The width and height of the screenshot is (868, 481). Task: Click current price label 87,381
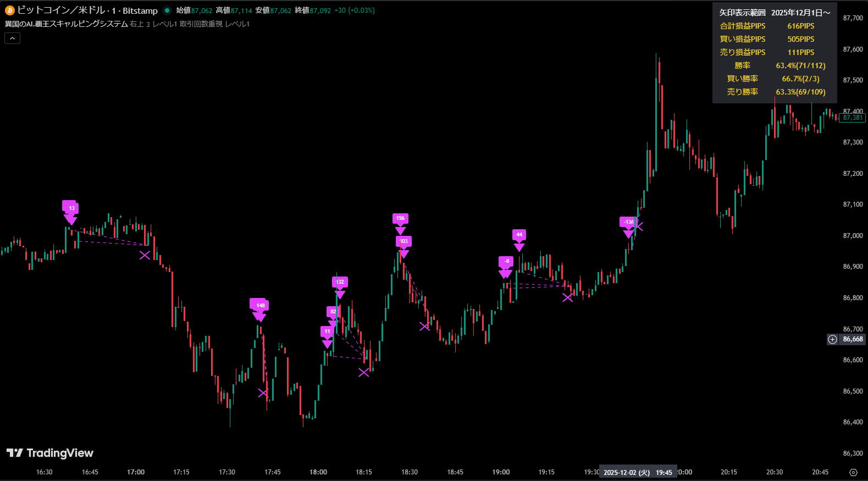[853, 118]
